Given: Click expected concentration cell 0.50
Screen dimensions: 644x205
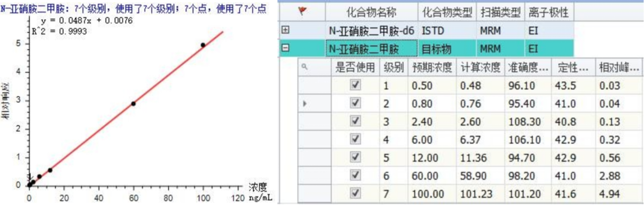Looking at the screenshot, I should coord(432,86).
